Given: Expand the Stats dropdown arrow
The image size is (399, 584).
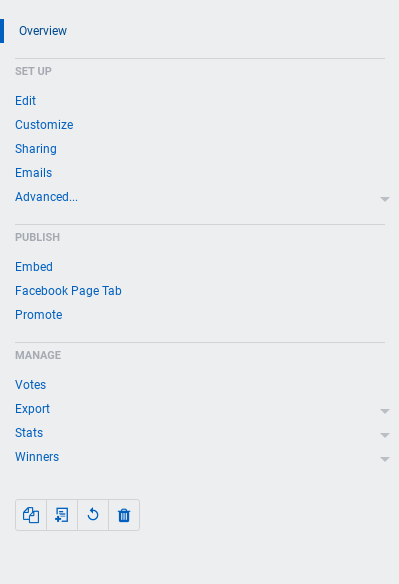Looking at the screenshot, I should pos(385,435).
